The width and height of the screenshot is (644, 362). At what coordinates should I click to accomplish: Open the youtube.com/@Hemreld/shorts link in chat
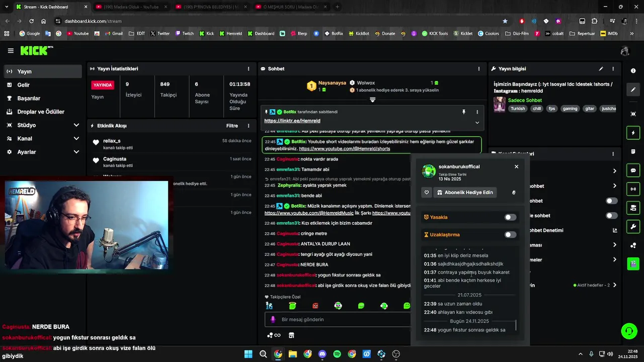pos(344,149)
